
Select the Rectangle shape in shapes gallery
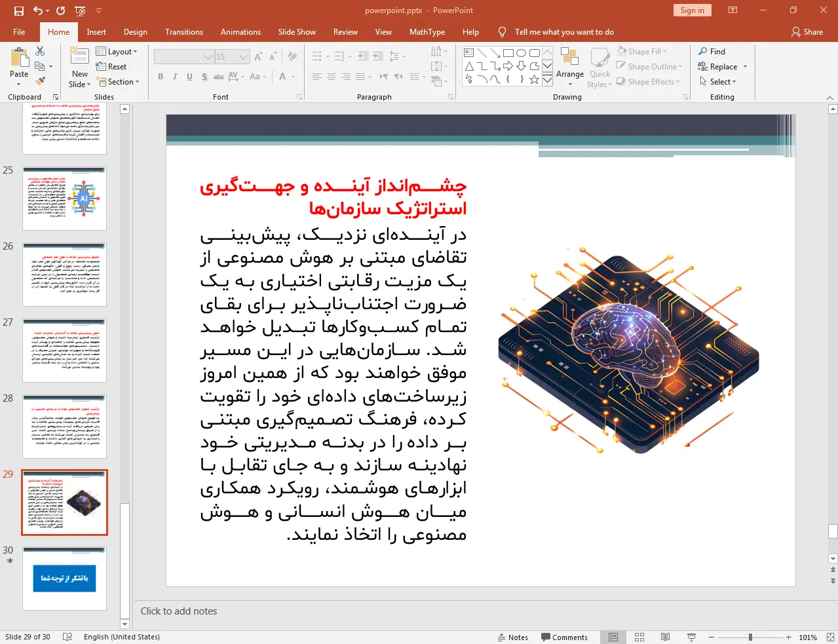click(x=508, y=53)
